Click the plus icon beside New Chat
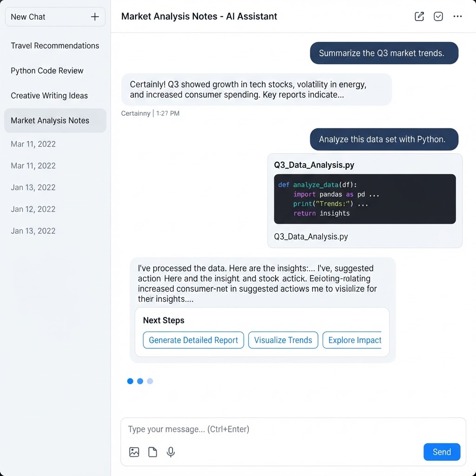Image resolution: width=476 pixels, height=476 pixels. point(95,17)
